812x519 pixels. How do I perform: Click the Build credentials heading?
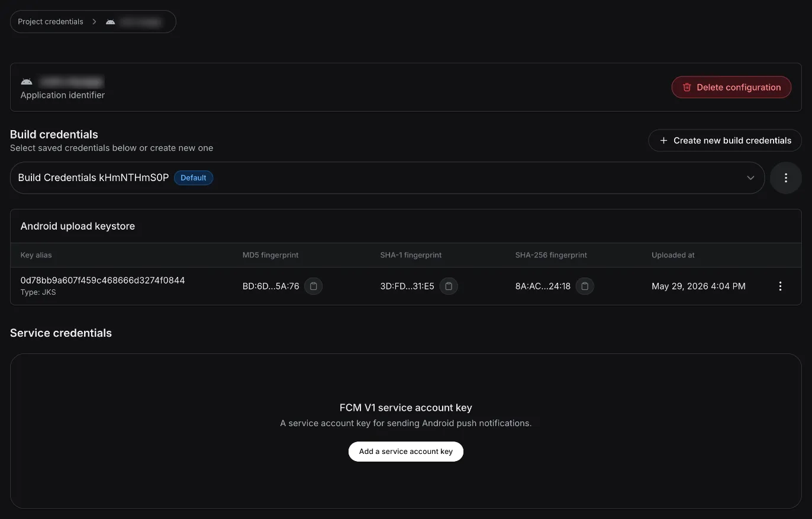point(54,134)
